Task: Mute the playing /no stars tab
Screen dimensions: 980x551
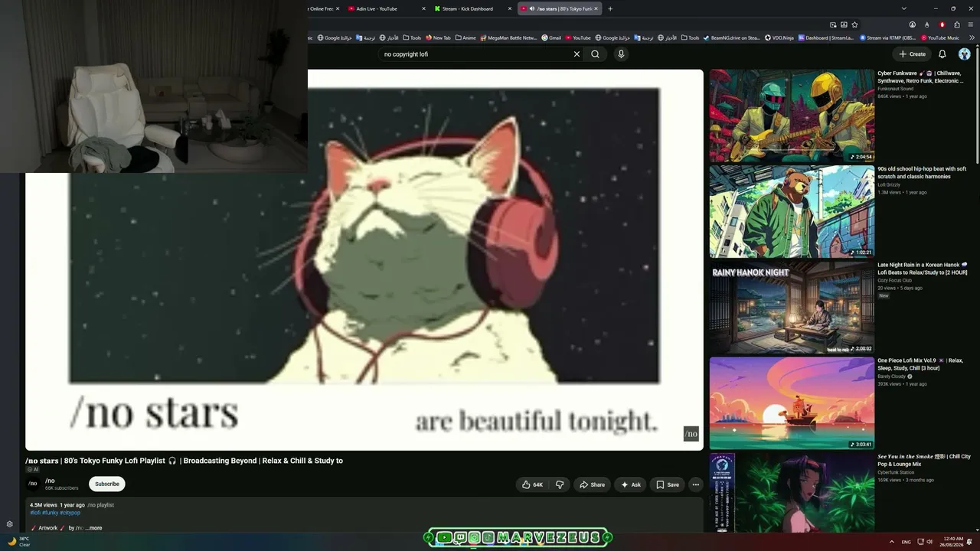Action: coord(531,9)
